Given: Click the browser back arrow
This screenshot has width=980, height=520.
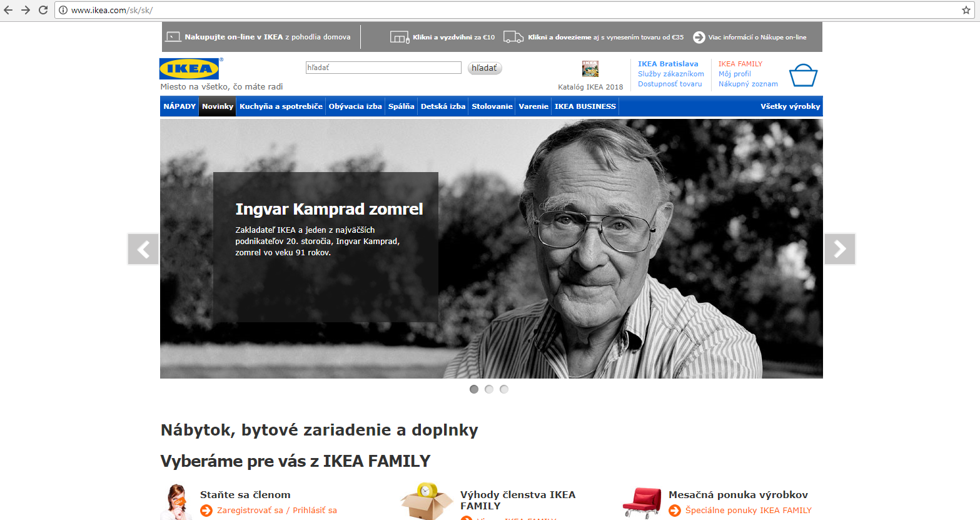Looking at the screenshot, I should [8, 10].
